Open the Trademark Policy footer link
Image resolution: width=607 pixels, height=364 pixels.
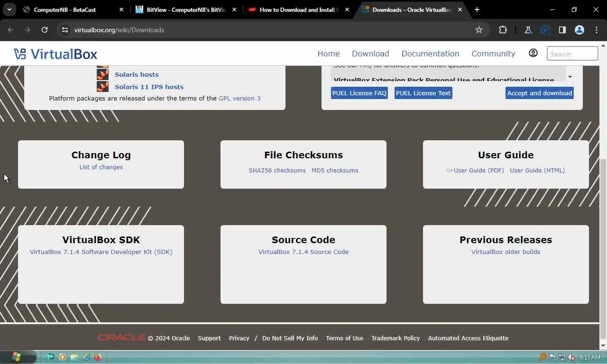pos(395,338)
